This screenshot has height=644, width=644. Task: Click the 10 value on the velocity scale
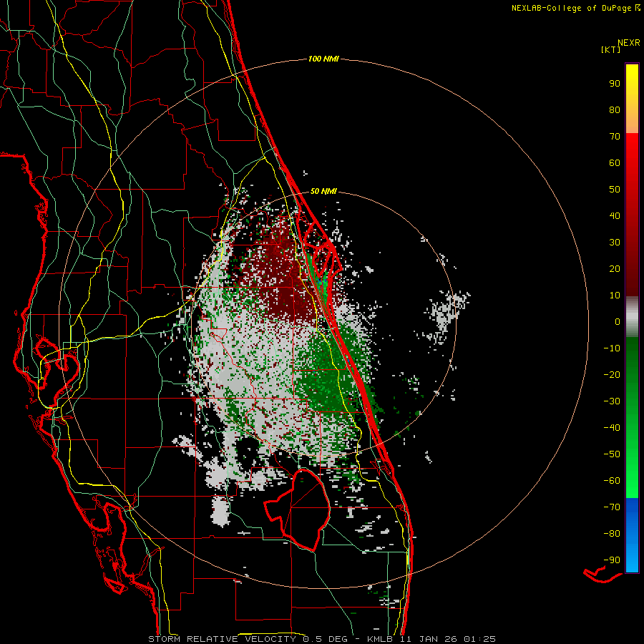click(615, 296)
